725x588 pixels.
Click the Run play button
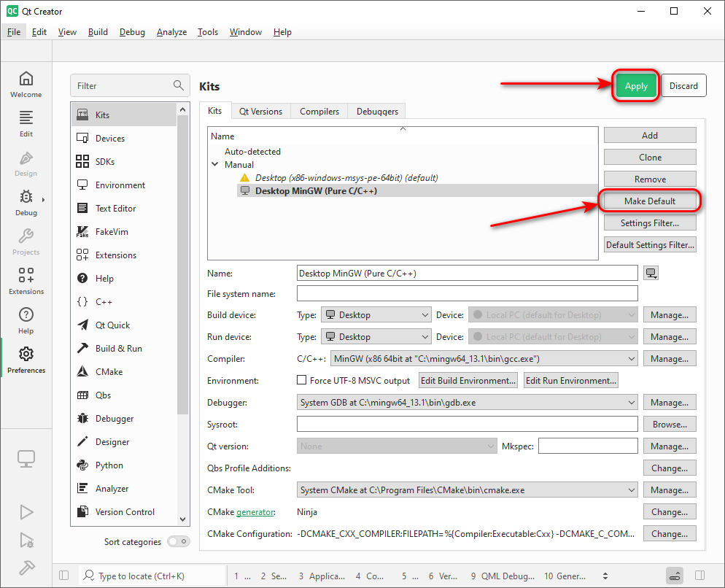click(x=26, y=512)
